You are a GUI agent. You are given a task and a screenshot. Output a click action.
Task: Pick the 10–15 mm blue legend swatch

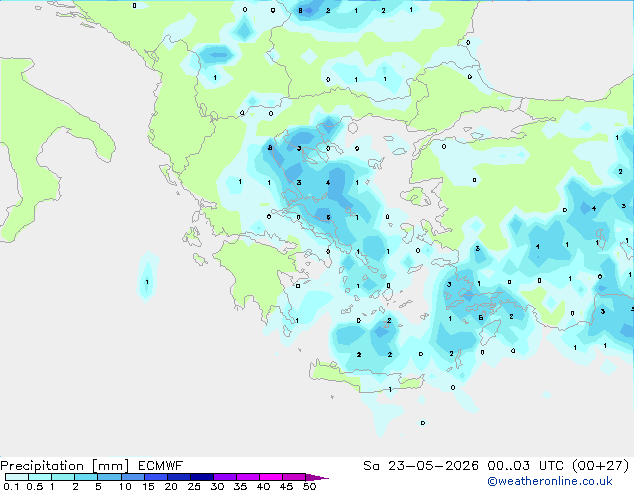click(132, 477)
